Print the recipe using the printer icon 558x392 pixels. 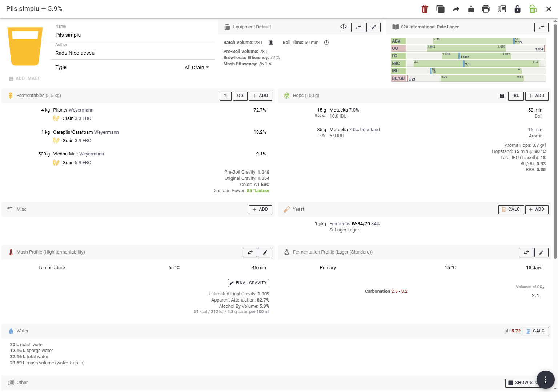tap(486, 9)
